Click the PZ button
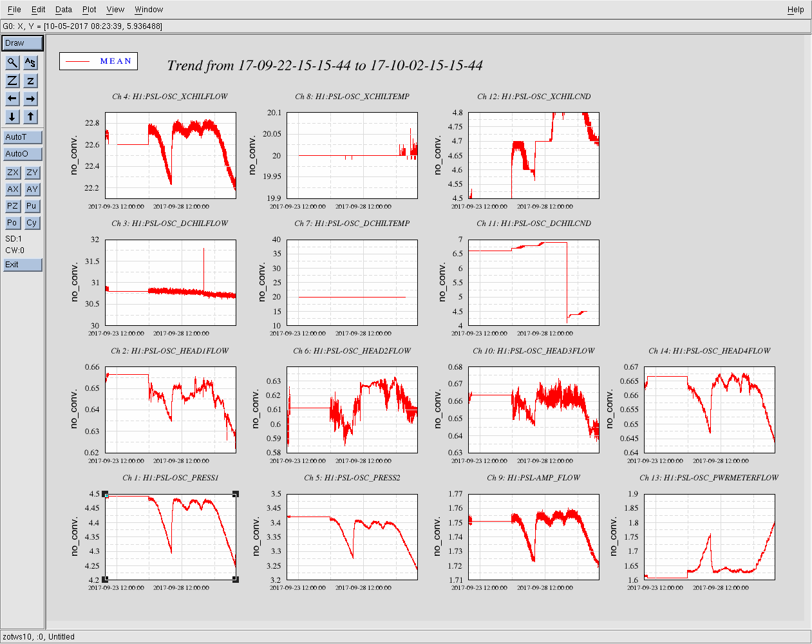Image resolution: width=812 pixels, height=644 pixels. tap(12, 206)
